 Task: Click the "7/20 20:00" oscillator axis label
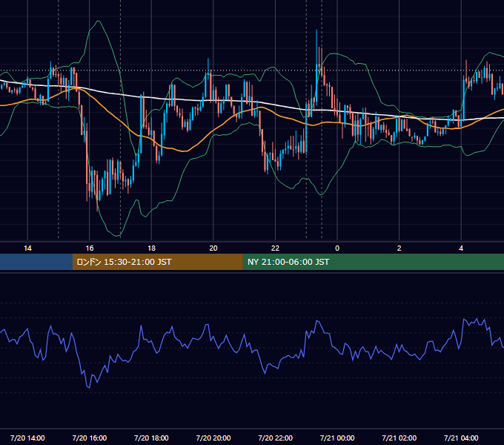(213, 438)
